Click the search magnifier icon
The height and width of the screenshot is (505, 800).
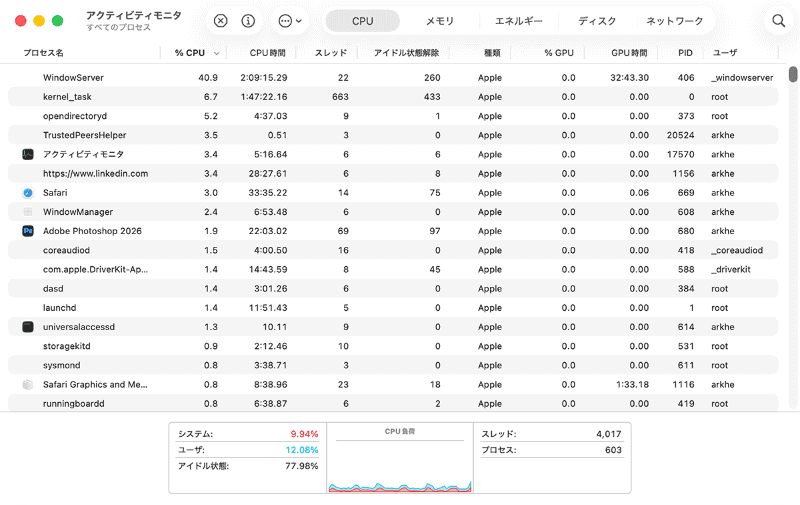pyautogui.click(x=779, y=21)
